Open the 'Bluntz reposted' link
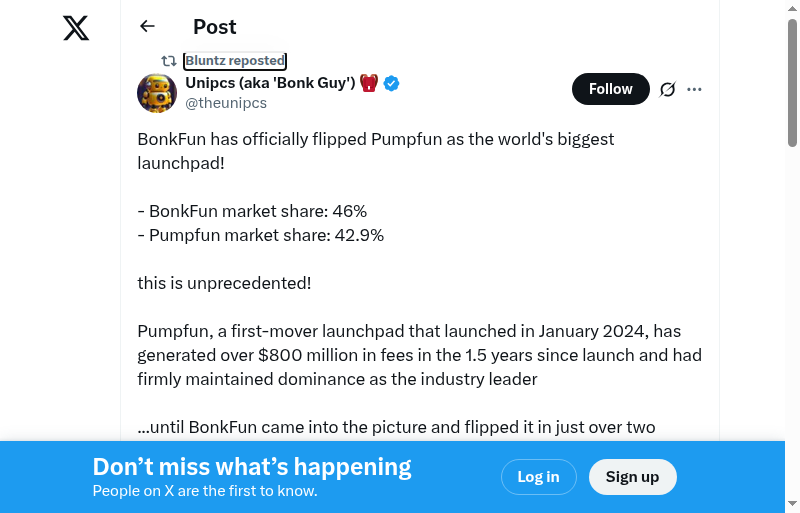800x513 pixels. pos(235,61)
